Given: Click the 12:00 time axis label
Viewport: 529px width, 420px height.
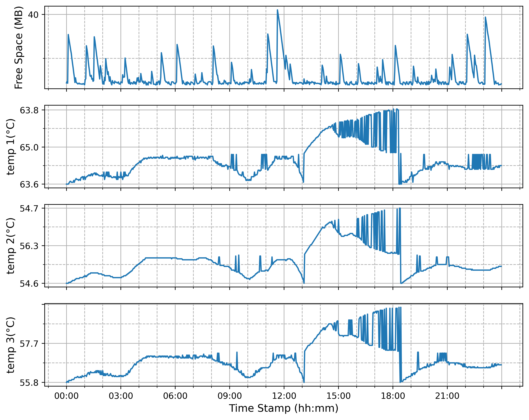Looking at the screenshot, I should coord(284,396).
